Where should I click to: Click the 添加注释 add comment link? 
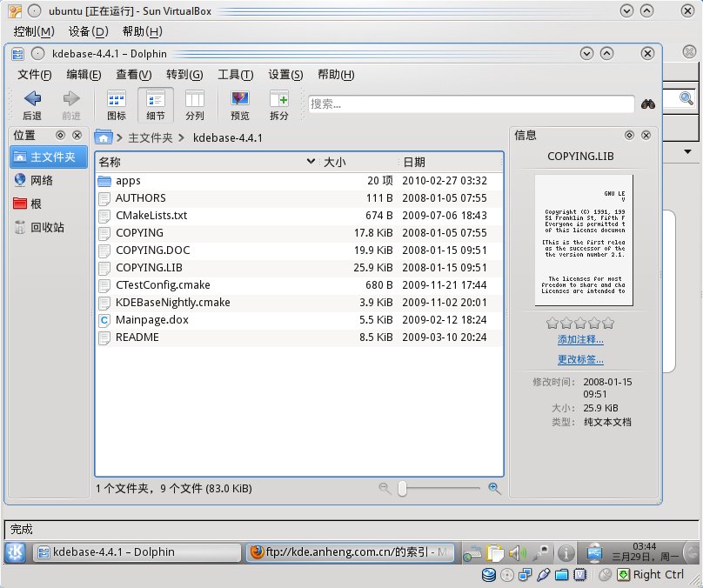580,340
